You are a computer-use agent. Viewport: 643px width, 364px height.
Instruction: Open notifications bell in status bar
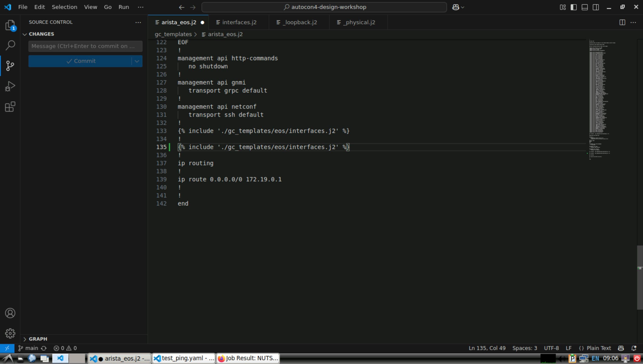tap(634, 348)
